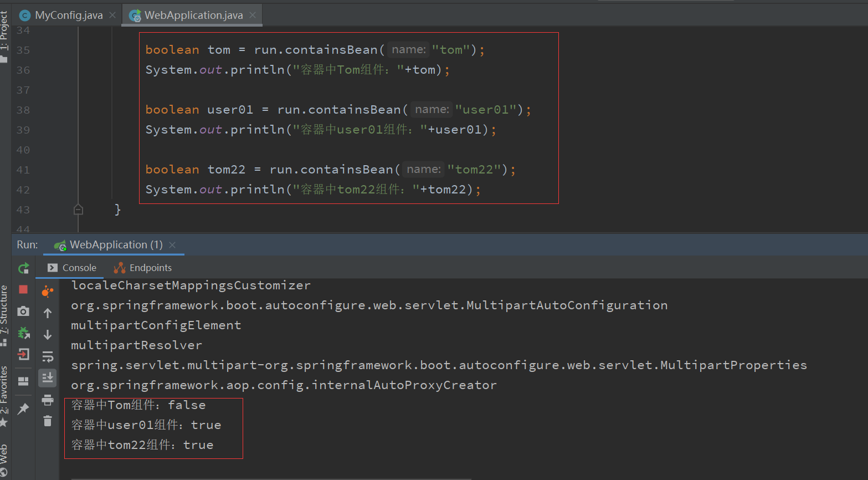This screenshot has height=480, width=868.
Task: Close the WebApplication (1) run tab
Action: click(x=172, y=245)
